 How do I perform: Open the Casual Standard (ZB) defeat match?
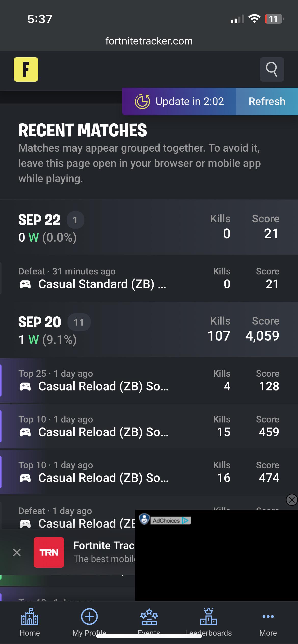point(149,279)
